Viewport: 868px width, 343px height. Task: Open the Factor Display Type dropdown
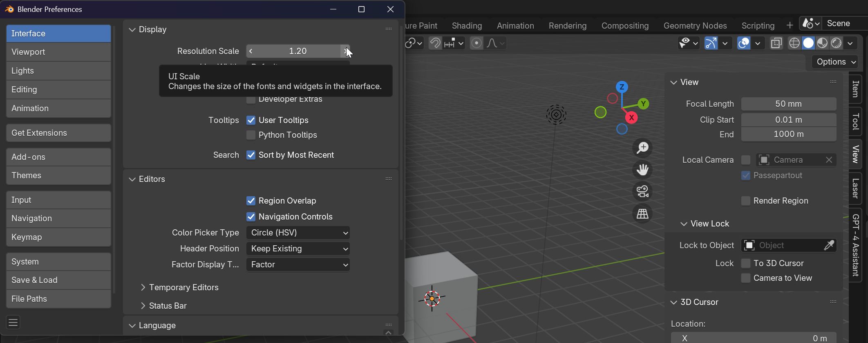298,265
